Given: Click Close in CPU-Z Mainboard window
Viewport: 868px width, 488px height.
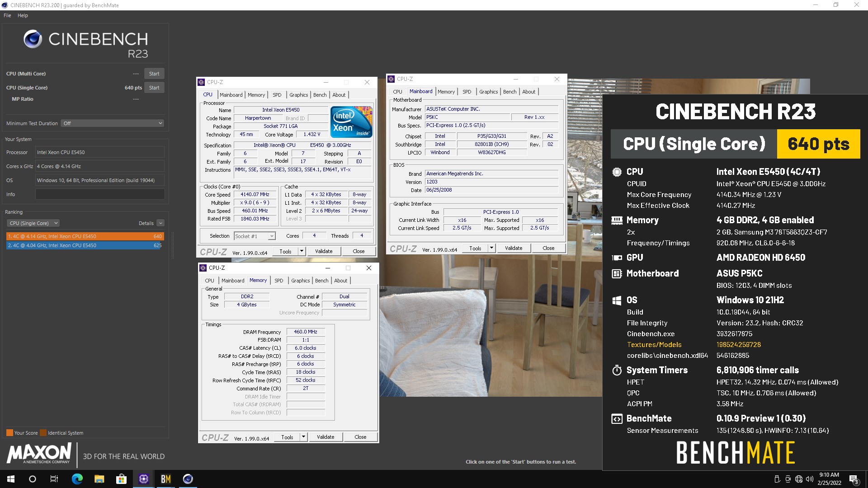Looking at the screenshot, I should [x=548, y=248].
